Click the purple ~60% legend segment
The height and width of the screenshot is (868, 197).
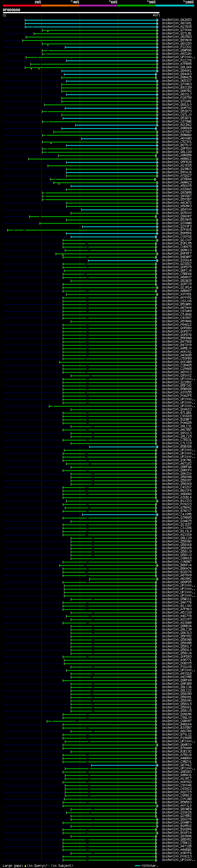pyautogui.click(x=99, y=6)
